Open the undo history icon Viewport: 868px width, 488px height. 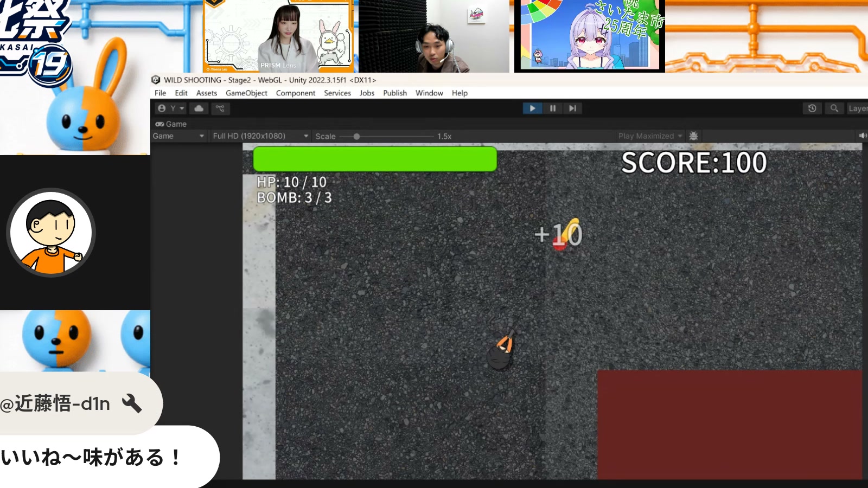812,108
